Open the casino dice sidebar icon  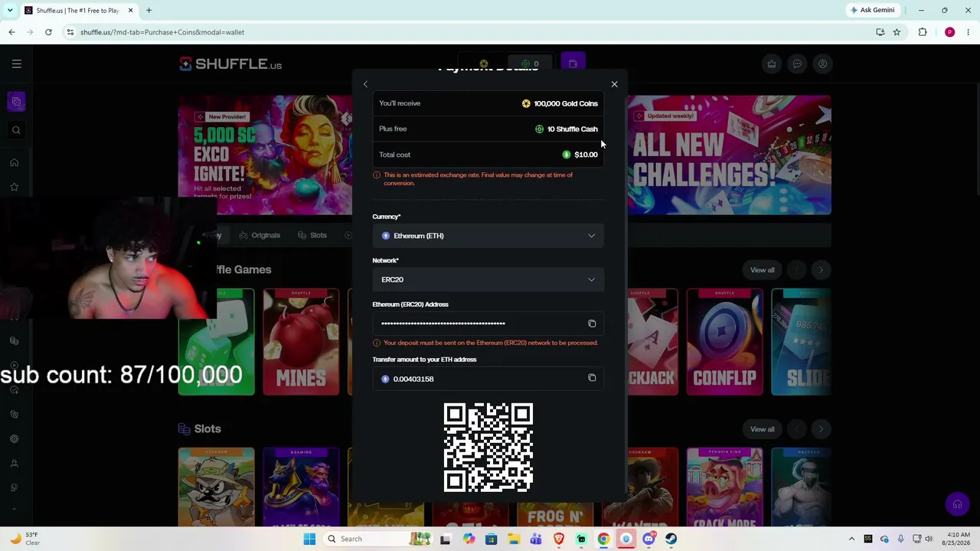(x=16, y=101)
